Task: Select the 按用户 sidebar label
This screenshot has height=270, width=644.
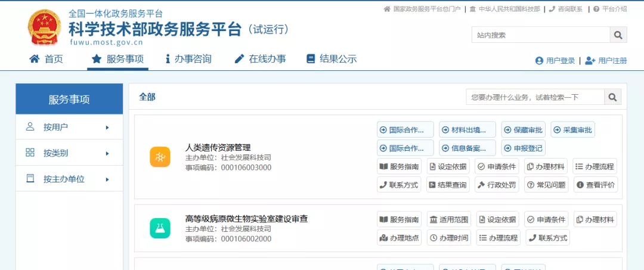Action: [x=56, y=127]
